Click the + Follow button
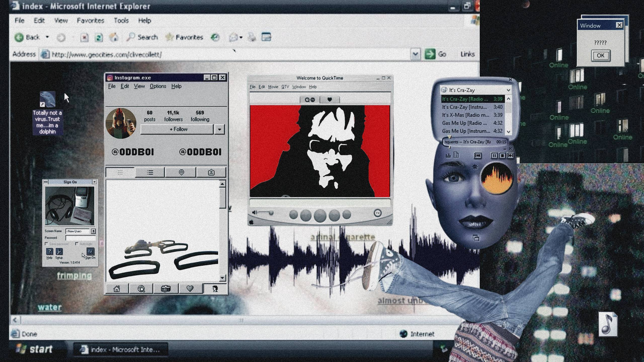The width and height of the screenshot is (644, 362). (x=177, y=129)
